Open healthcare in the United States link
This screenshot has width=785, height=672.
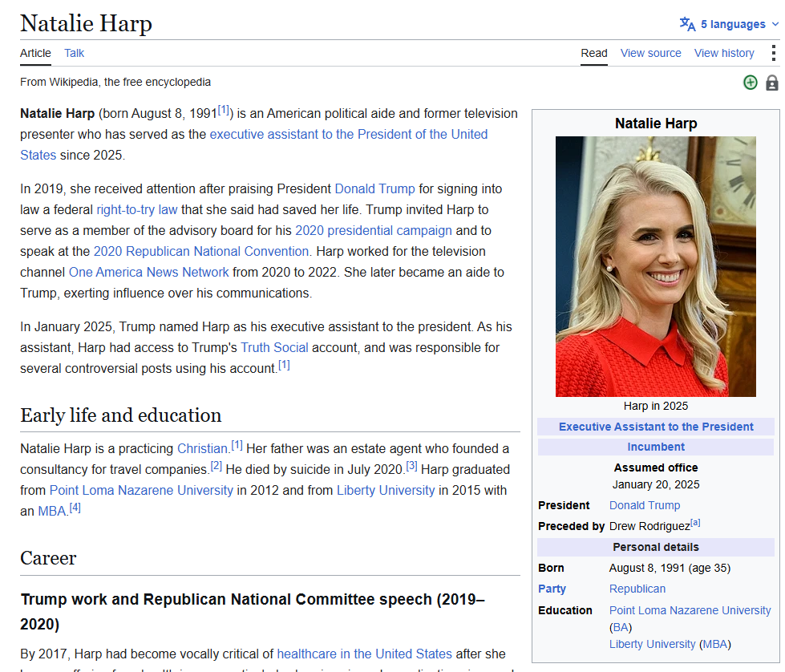[365, 654]
